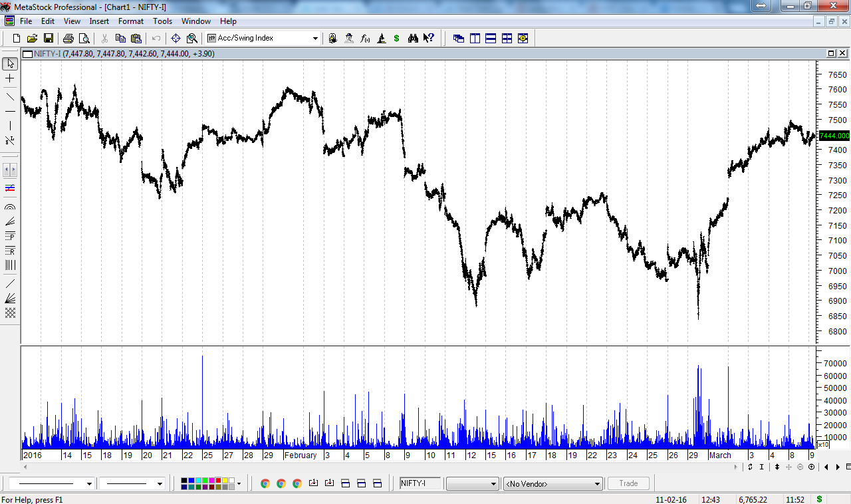This screenshot has height=504, width=851.
Task: Click the Trade button
Action: click(628, 484)
